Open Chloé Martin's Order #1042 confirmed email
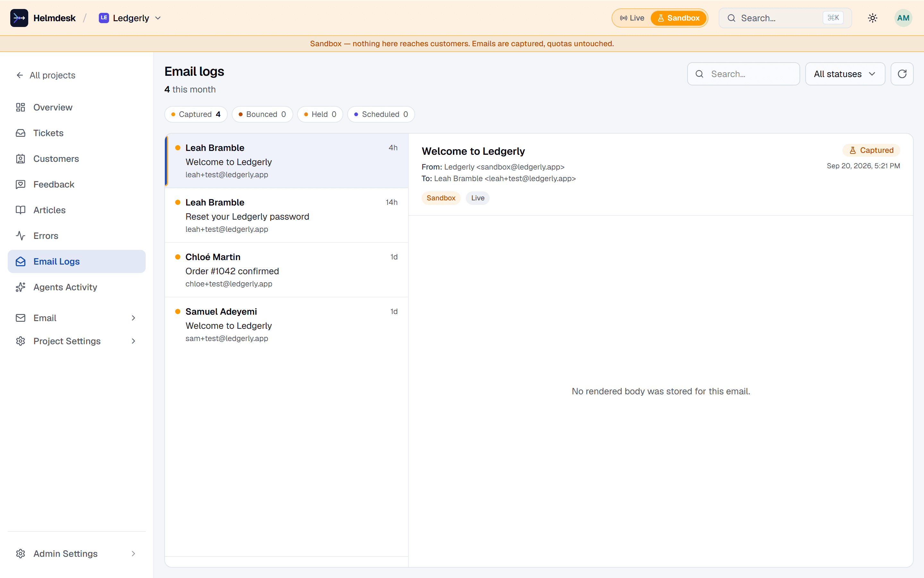Image resolution: width=924 pixels, height=578 pixels. coord(287,270)
